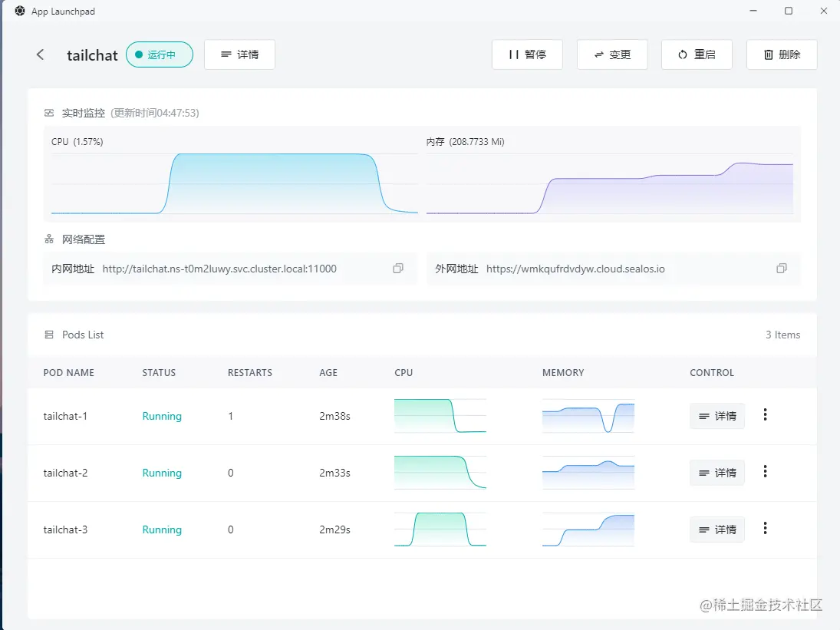Screen dimensions: 840x630
Task: Select the tailchat-3 pod name
Action: (65, 529)
